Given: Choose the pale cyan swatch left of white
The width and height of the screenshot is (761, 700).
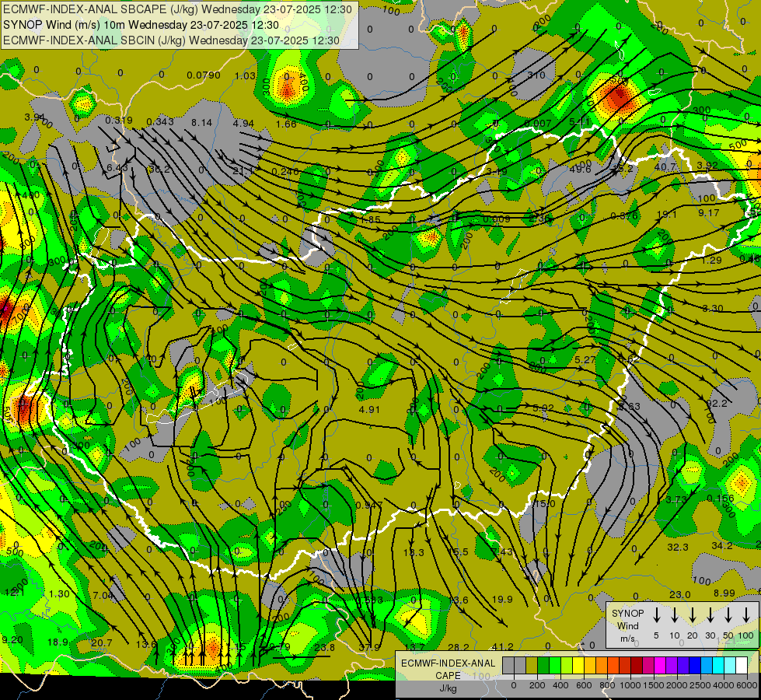Looking at the screenshot, I should click(x=730, y=665).
